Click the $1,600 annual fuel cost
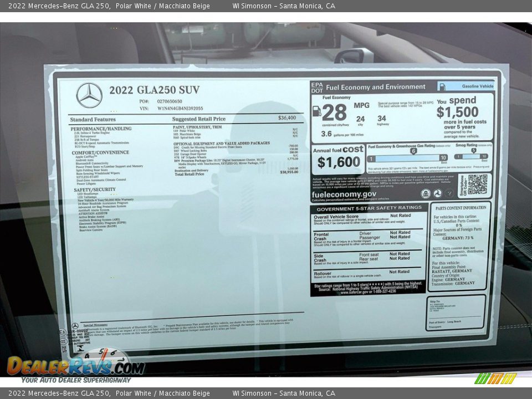 coord(339,162)
